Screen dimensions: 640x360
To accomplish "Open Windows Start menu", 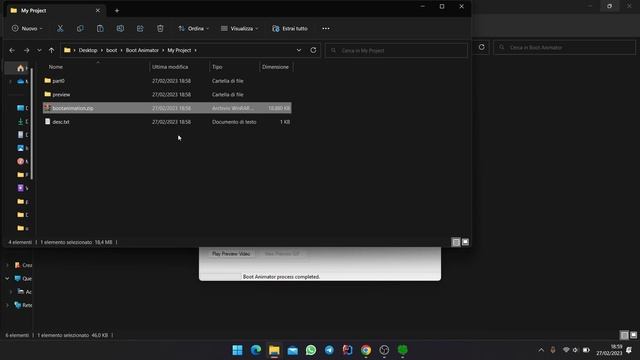I will 237,350.
